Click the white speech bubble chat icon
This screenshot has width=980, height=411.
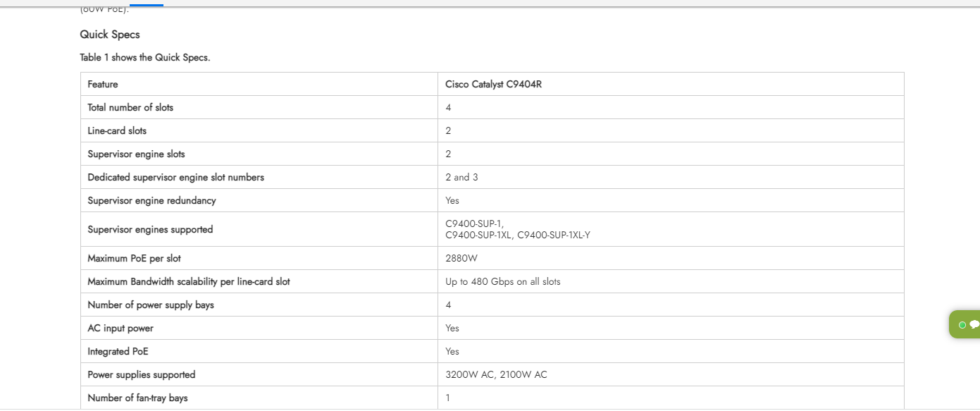click(x=974, y=324)
